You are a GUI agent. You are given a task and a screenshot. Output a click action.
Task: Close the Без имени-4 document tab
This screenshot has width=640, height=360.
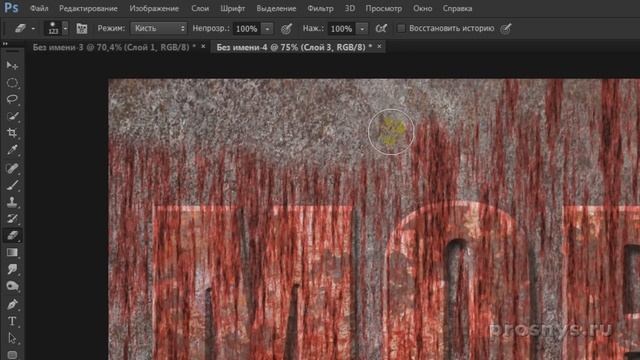click(379, 47)
